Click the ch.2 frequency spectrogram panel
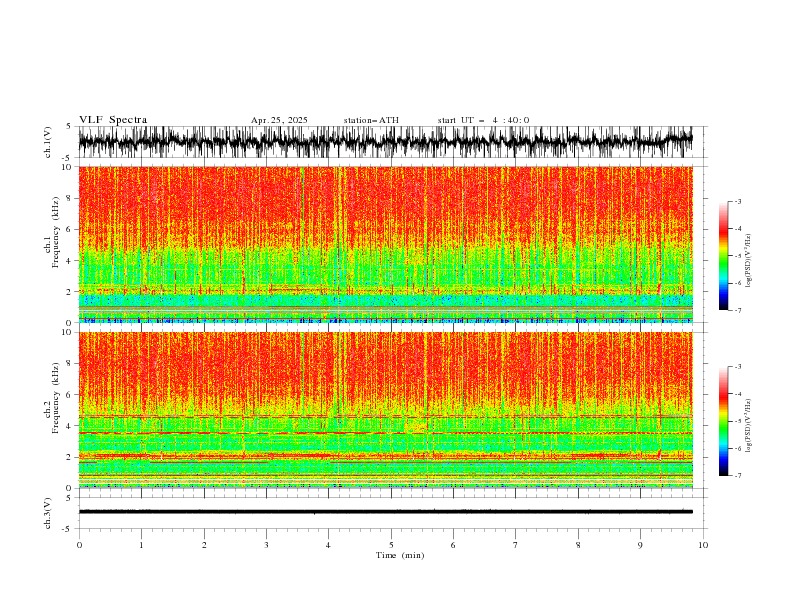The image size is (792, 612). pyautogui.click(x=386, y=410)
